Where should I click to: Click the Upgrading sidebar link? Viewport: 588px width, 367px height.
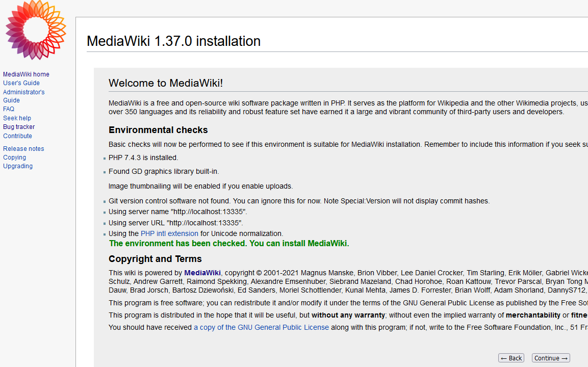18,166
